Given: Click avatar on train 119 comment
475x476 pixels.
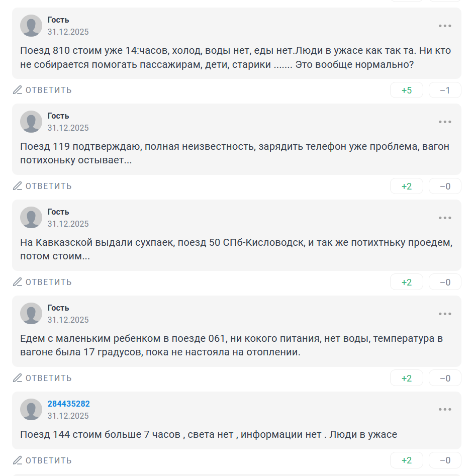Looking at the screenshot, I should pos(31,122).
